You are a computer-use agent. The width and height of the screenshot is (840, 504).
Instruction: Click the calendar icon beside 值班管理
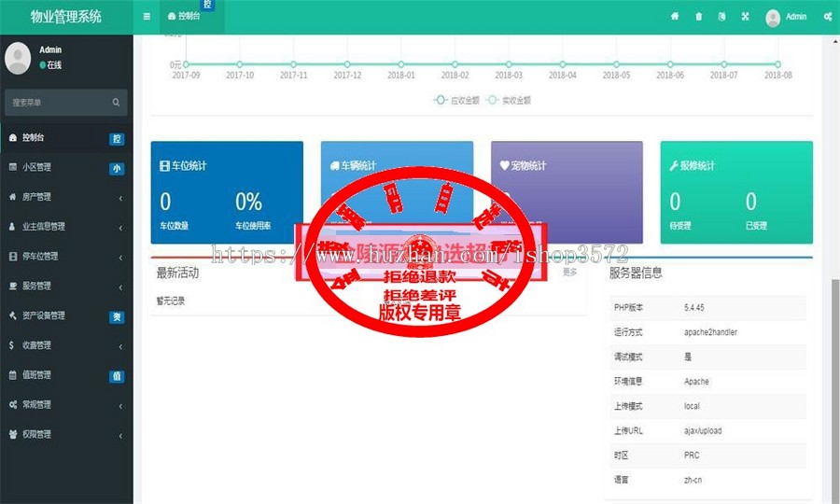pos(12,375)
